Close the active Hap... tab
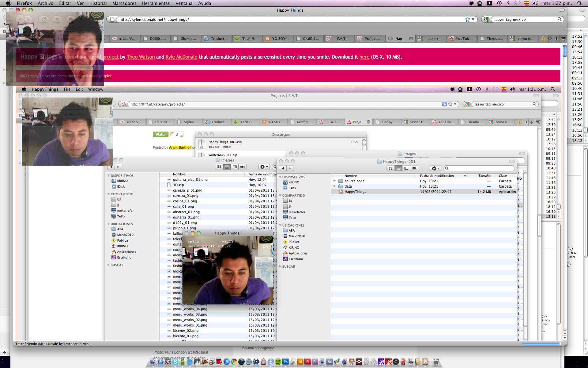This screenshot has width=588, height=368. click(411, 39)
